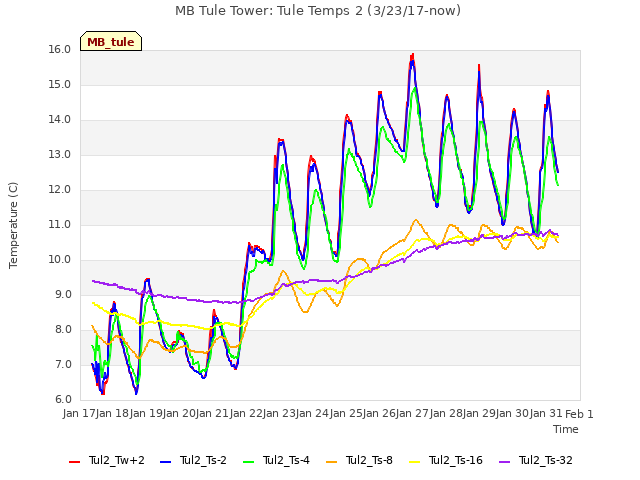Click the Jan 27 date tick
The width and height of the screenshot is (640, 480).
pos(412,414)
